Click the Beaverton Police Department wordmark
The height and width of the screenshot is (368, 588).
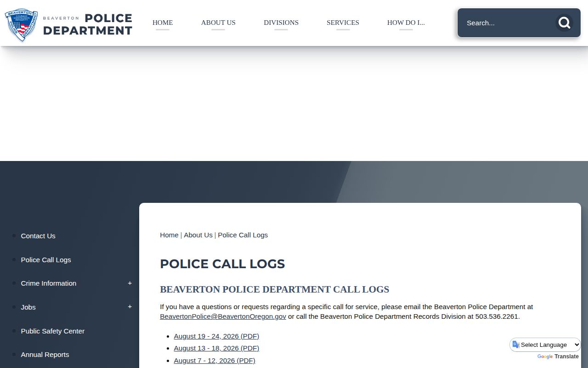87,24
